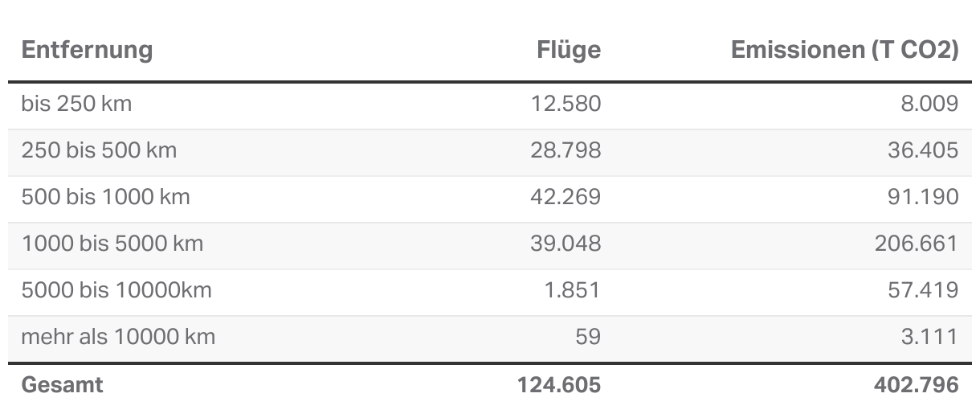Click the flights value 39.048

coord(566,244)
